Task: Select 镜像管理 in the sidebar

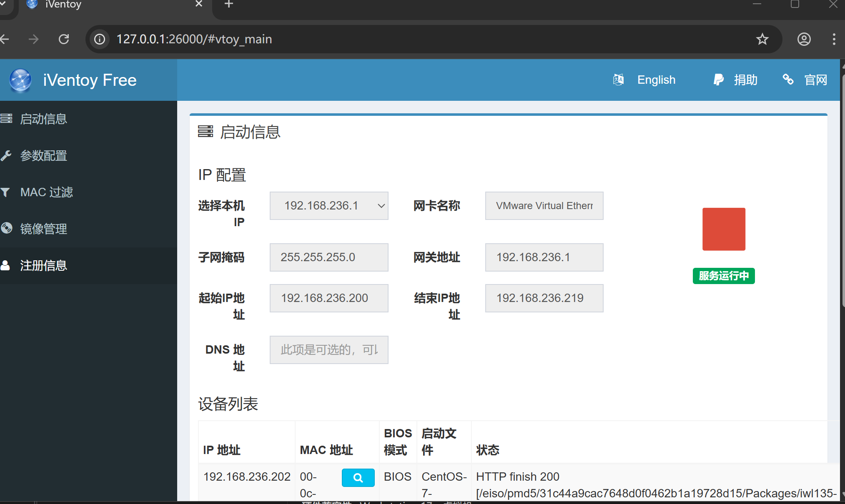Action: (x=43, y=229)
